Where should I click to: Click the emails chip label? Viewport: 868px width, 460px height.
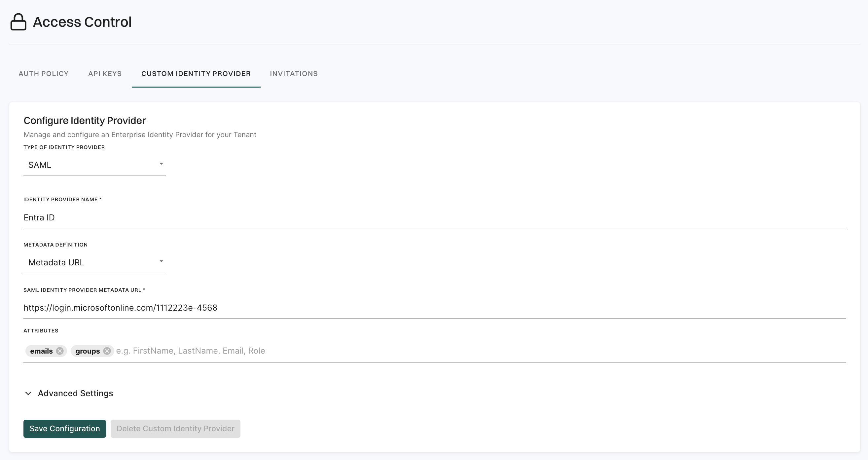click(x=41, y=351)
